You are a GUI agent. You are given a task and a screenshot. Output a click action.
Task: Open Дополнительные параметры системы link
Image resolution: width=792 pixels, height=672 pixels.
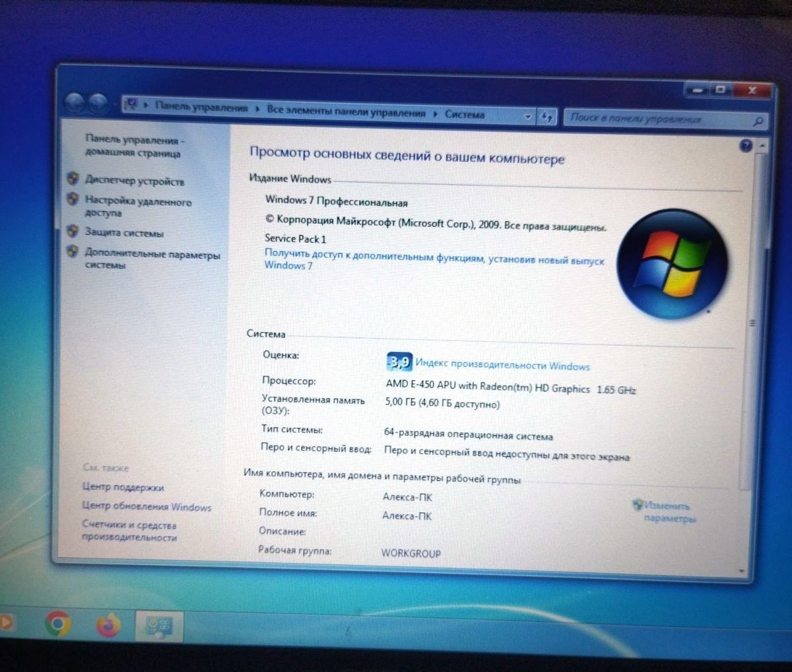[152, 259]
